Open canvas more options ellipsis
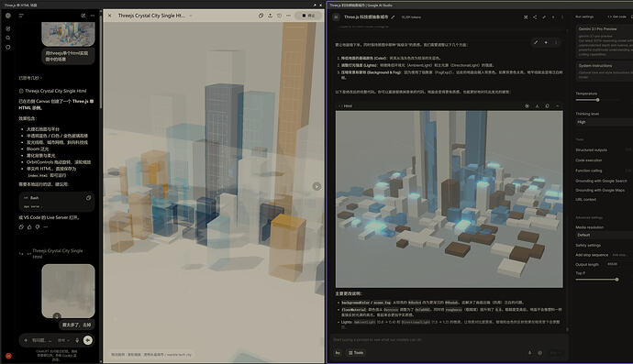The height and width of the screenshot is (364, 633). tap(289, 16)
